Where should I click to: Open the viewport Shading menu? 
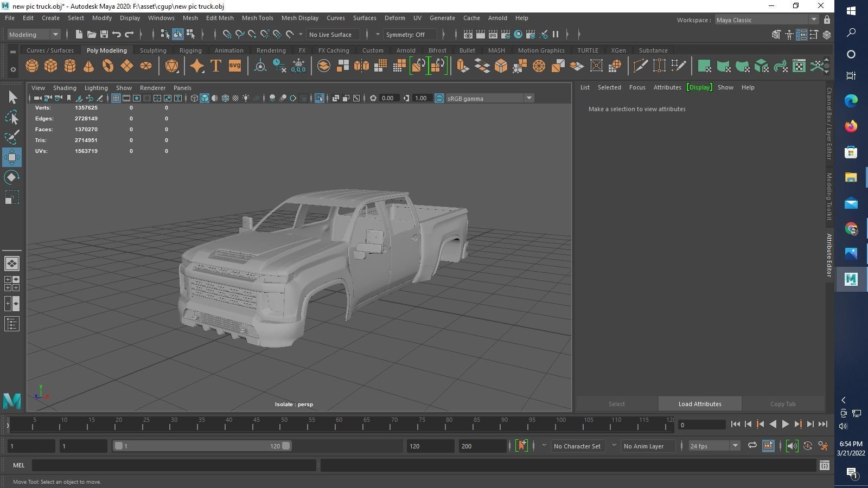65,87
